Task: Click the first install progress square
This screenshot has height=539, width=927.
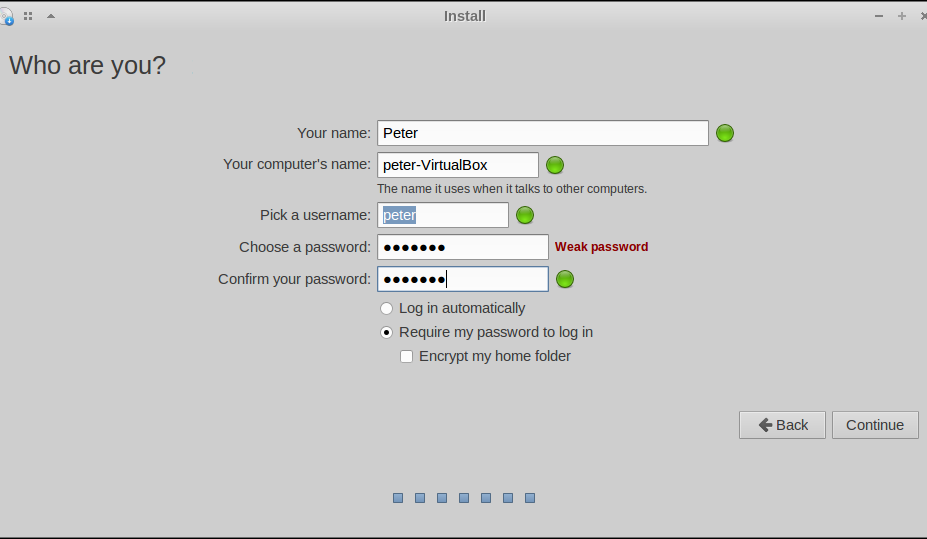Action: click(x=398, y=497)
